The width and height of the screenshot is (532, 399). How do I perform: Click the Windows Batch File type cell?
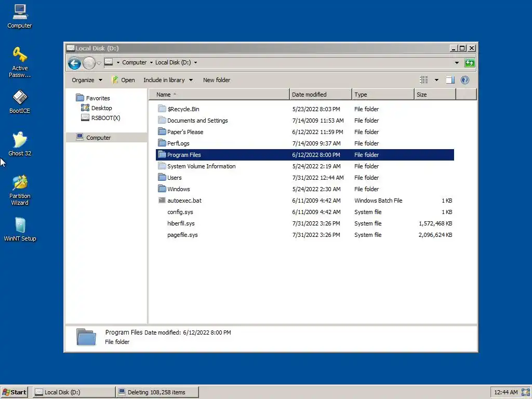(378, 201)
